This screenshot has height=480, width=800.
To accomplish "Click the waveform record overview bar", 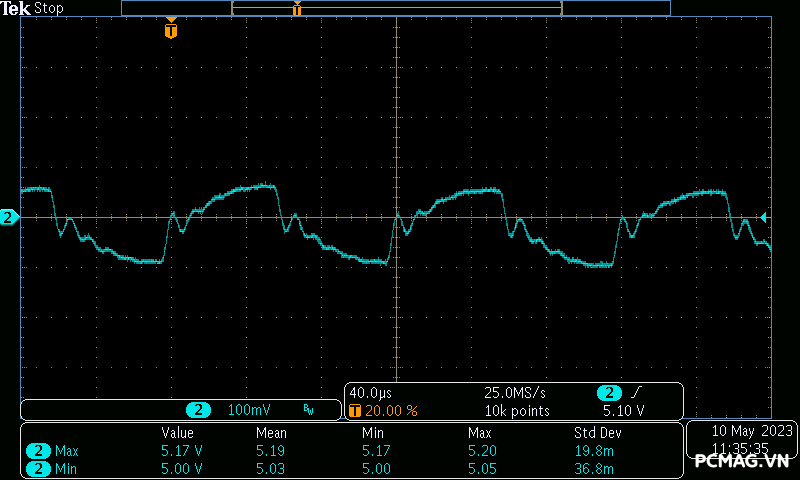I will (396, 8).
